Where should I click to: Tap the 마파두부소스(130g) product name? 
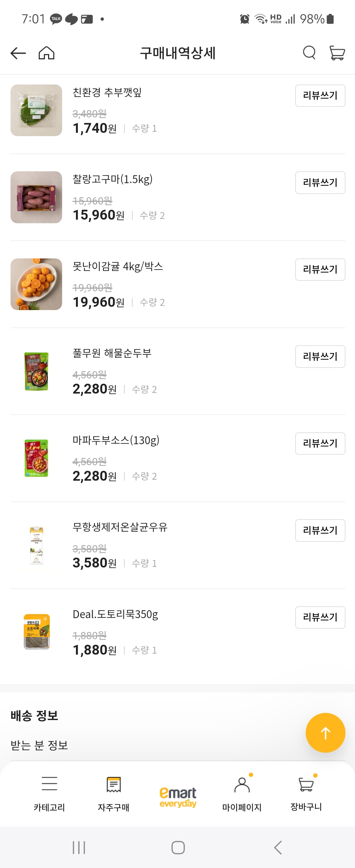pyautogui.click(x=116, y=440)
